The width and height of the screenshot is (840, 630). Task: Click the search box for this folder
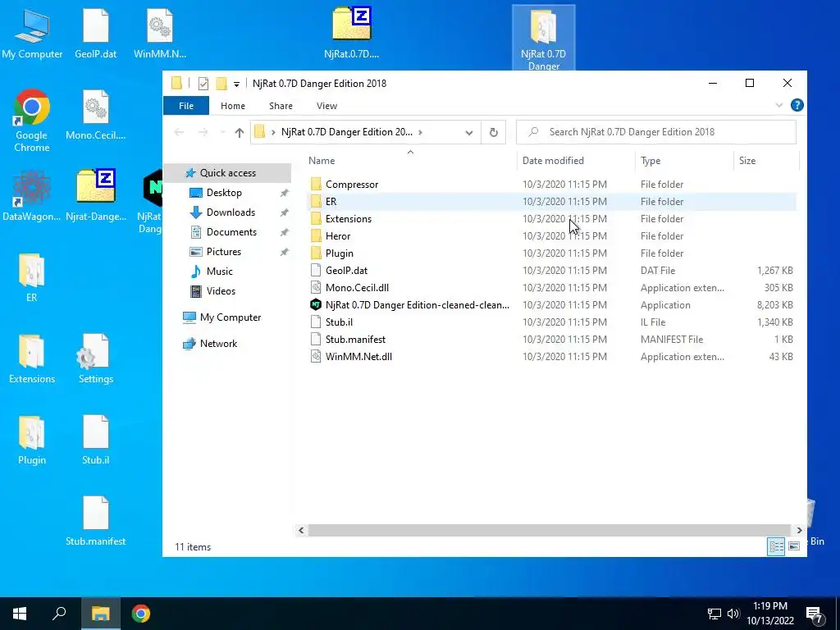655,132
